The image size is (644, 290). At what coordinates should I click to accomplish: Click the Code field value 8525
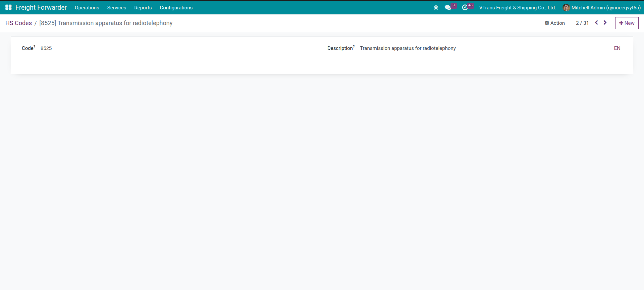pyautogui.click(x=46, y=48)
